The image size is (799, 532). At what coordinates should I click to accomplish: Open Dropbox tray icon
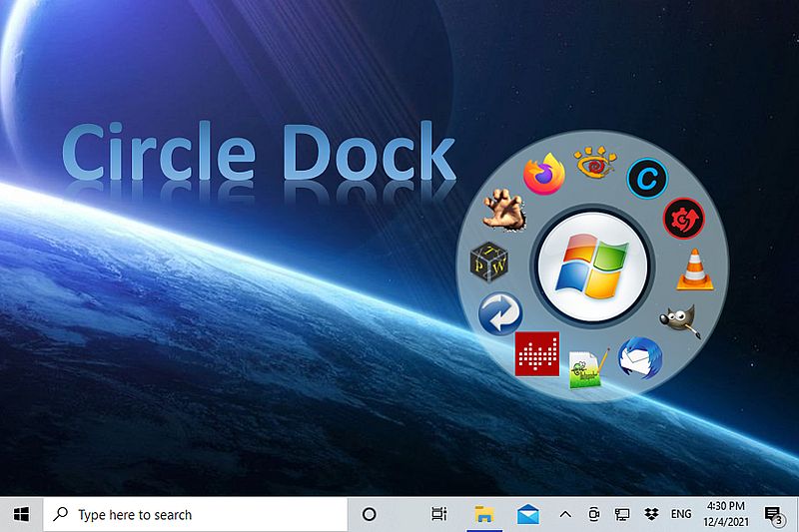pyautogui.click(x=651, y=515)
